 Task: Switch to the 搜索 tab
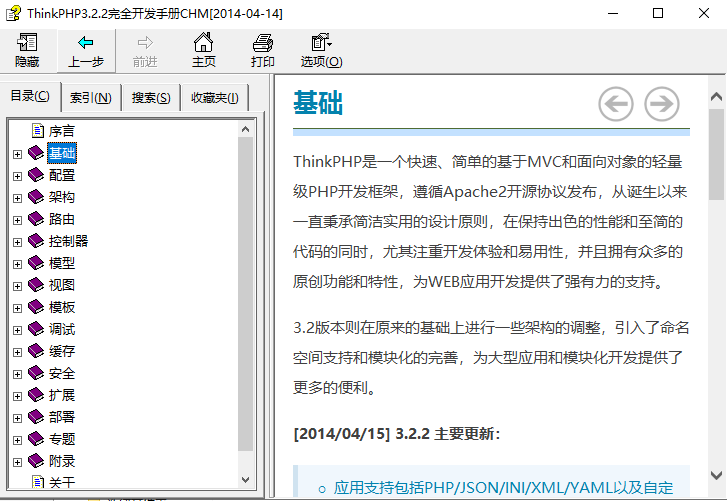click(x=150, y=98)
